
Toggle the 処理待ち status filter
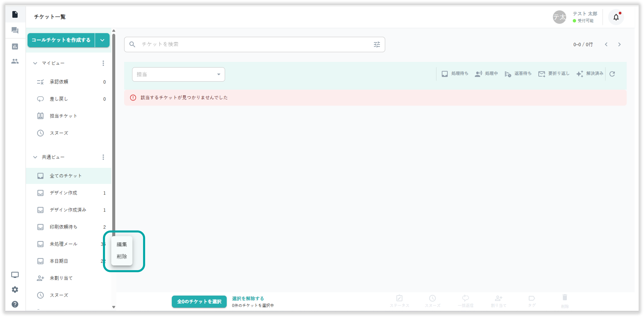click(x=455, y=74)
